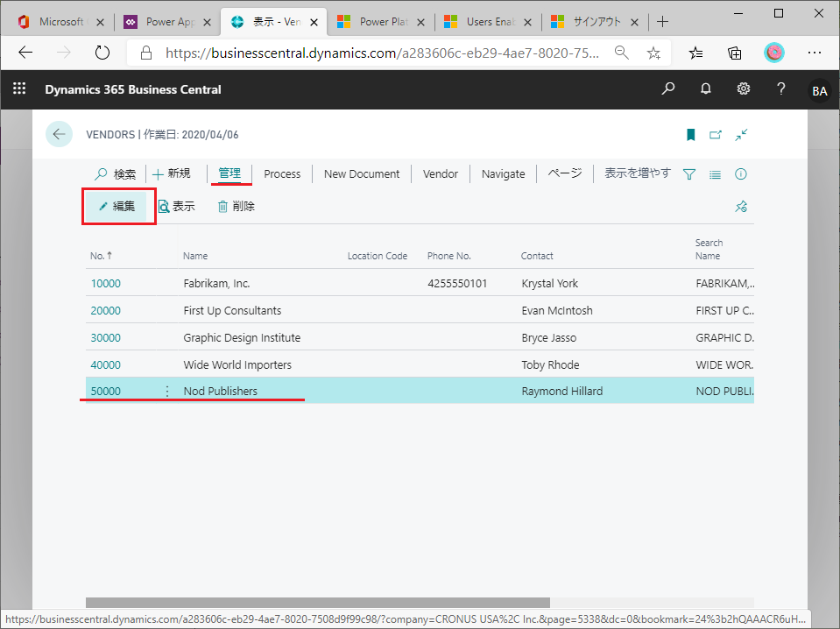Select the Fabrikam, Inc. name cell
The width and height of the screenshot is (840, 629).
coord(216,284)
